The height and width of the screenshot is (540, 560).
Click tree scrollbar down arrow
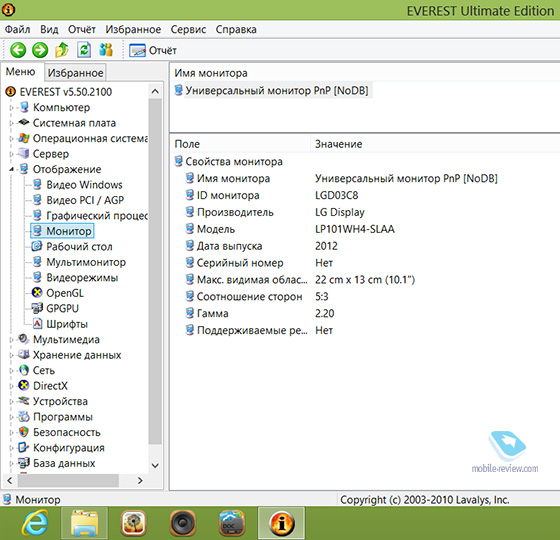click(155, 465)
